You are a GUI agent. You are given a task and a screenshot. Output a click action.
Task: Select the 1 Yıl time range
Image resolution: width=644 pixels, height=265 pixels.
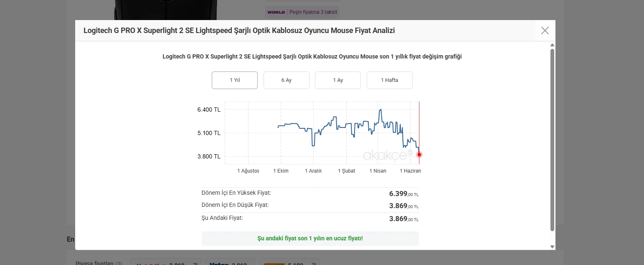pyautogui.click(x=235, y=80)
